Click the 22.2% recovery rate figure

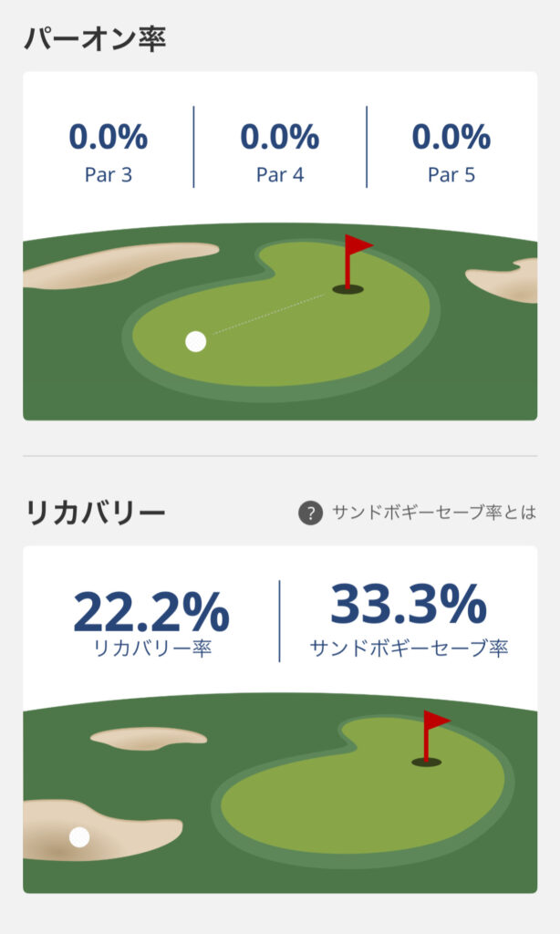[x=151, y=611]
